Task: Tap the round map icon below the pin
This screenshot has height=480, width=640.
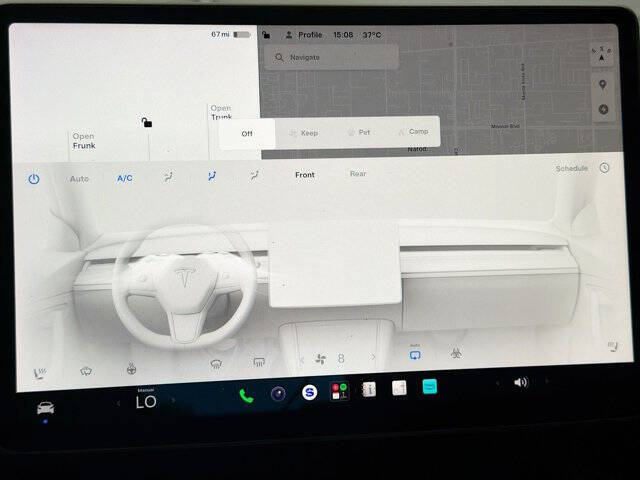Action: pyautogui.click(x=603, y=109)
